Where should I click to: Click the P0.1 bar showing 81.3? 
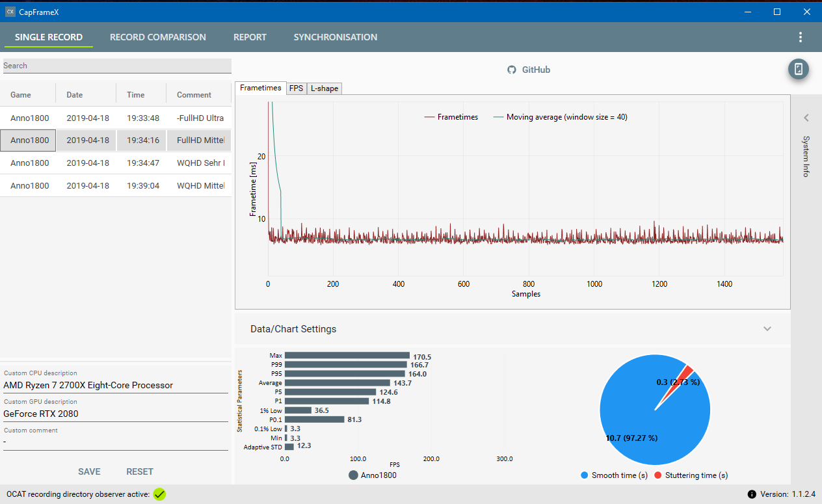pos(315,419)
